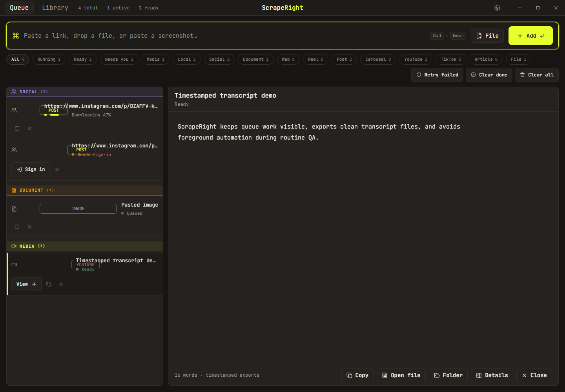Click the video icon on Timestamped transcript row
The height and width of the screenshot is (392, 565).
click(14, 265)
